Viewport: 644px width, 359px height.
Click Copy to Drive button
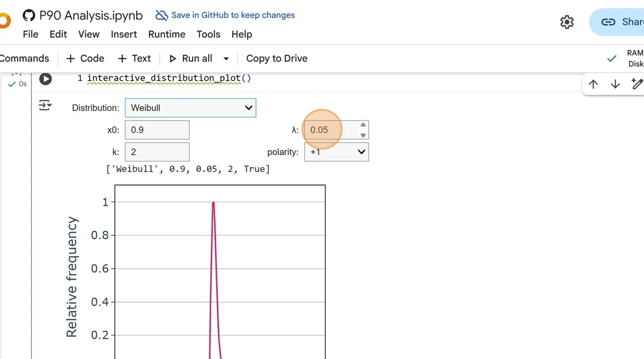click(277, 59)
